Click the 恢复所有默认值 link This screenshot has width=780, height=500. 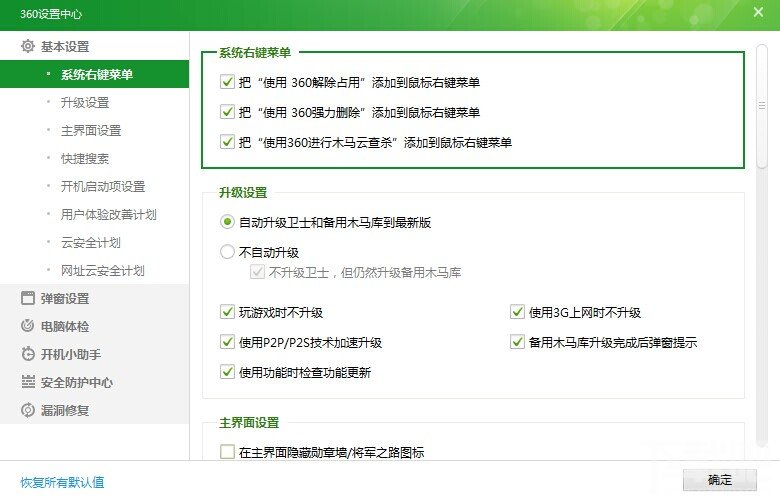(x=62, y=482)
